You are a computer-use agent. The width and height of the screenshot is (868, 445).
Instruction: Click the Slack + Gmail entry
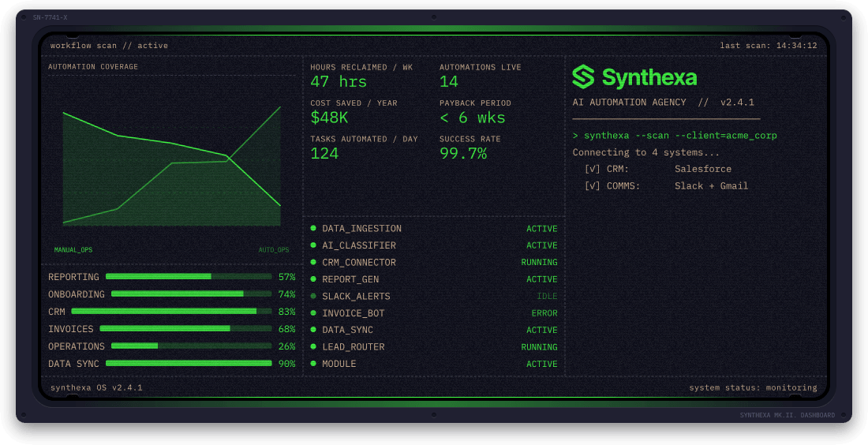[x=711, y=186]
